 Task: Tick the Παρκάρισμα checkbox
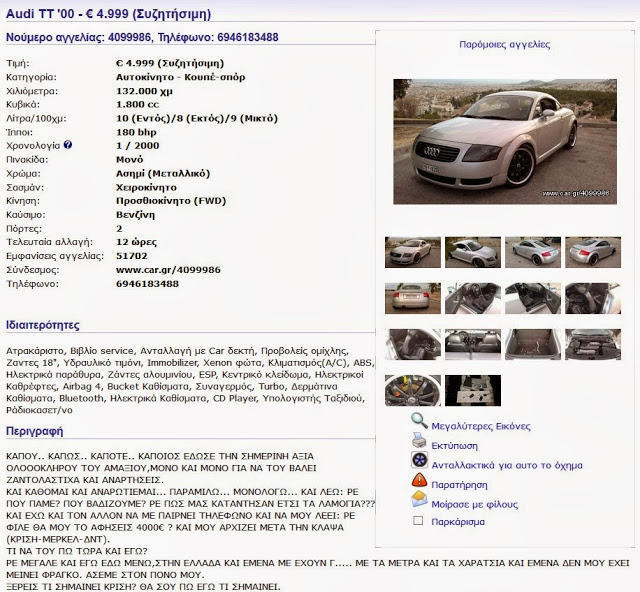pos(418,521)
